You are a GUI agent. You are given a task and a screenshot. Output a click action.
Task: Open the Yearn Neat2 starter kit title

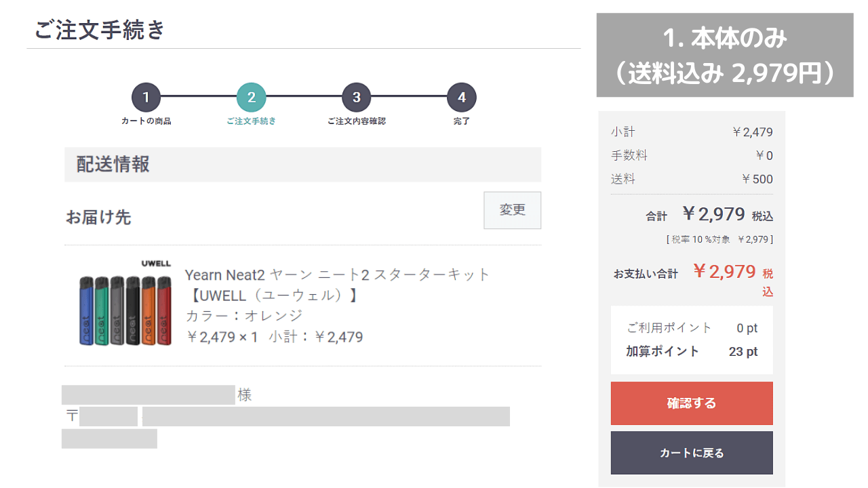pyautogui.click(x=337, y=285)
